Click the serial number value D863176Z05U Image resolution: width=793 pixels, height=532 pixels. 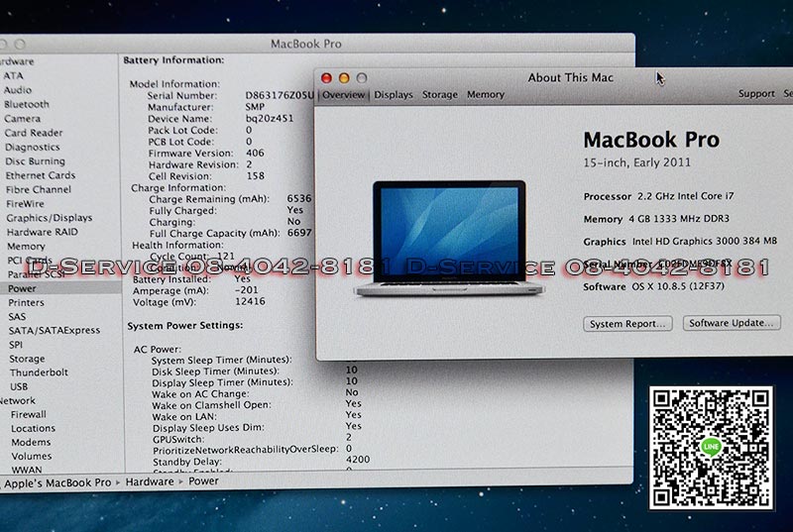[x=280, y=95]
